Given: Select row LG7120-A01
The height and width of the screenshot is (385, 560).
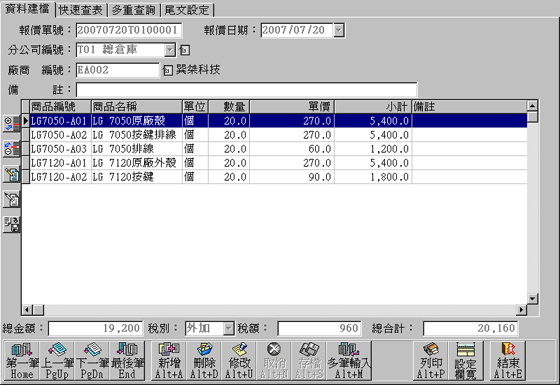Looking at the screenshot, I should tap(274, 163).
